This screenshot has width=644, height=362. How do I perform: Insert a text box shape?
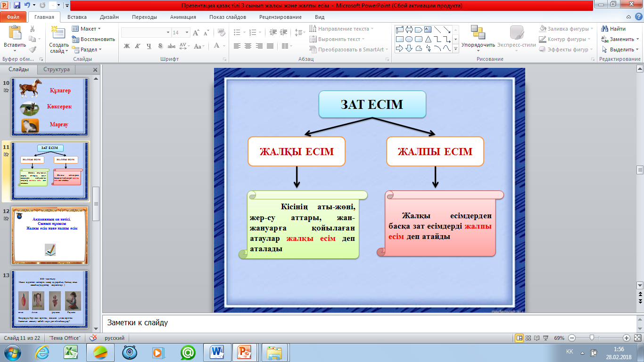click(428, 29)
